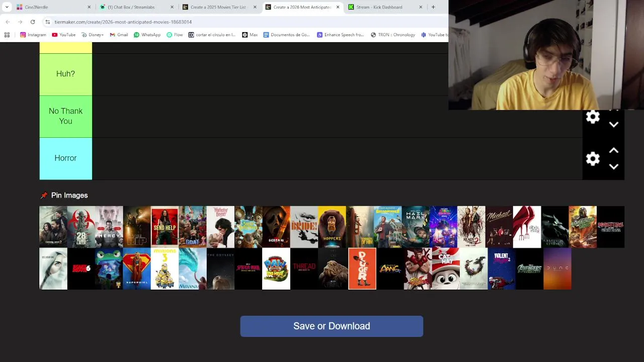644x362 pixels.
Task: Open Instagram bookmark
Action: [x=33, y=35]
